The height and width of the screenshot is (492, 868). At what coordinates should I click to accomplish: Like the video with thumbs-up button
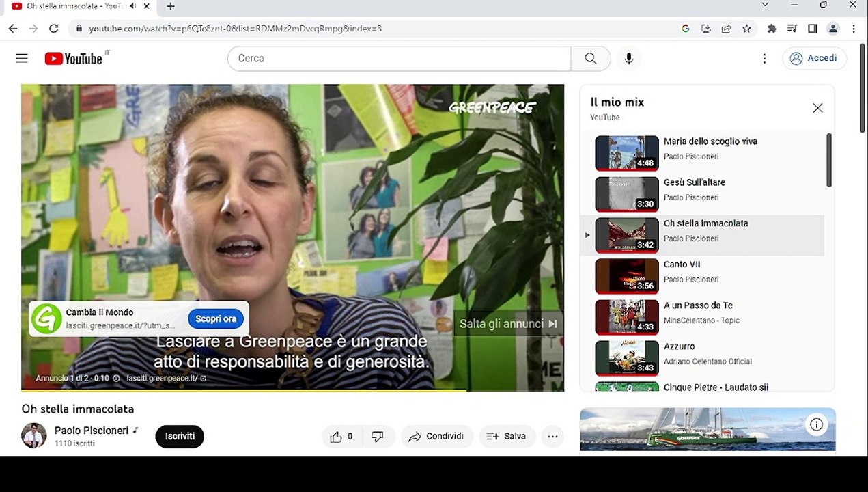point(341,437)
